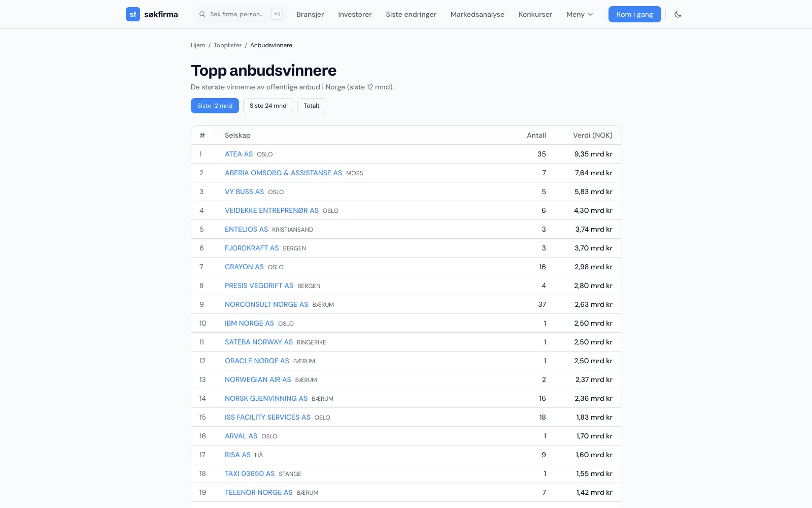Open ORACLE NORGE AS link
812x508 pixels.
(x=257, y=361)
